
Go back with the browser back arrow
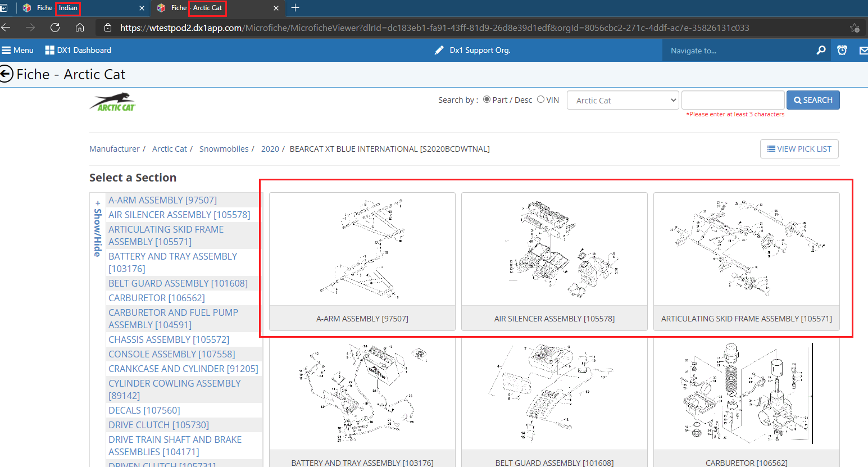(x=6, y=28)
